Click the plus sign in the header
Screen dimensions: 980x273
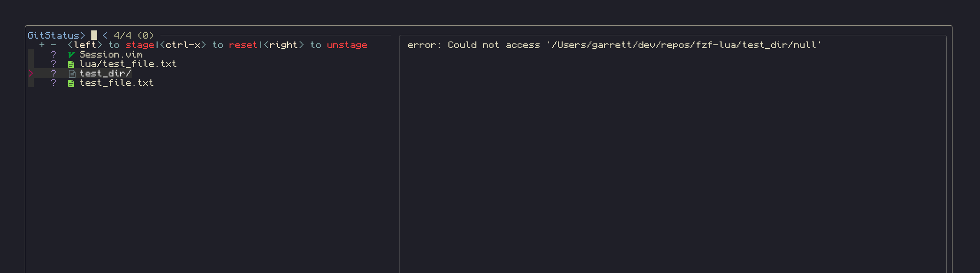[x=41, y=45]
